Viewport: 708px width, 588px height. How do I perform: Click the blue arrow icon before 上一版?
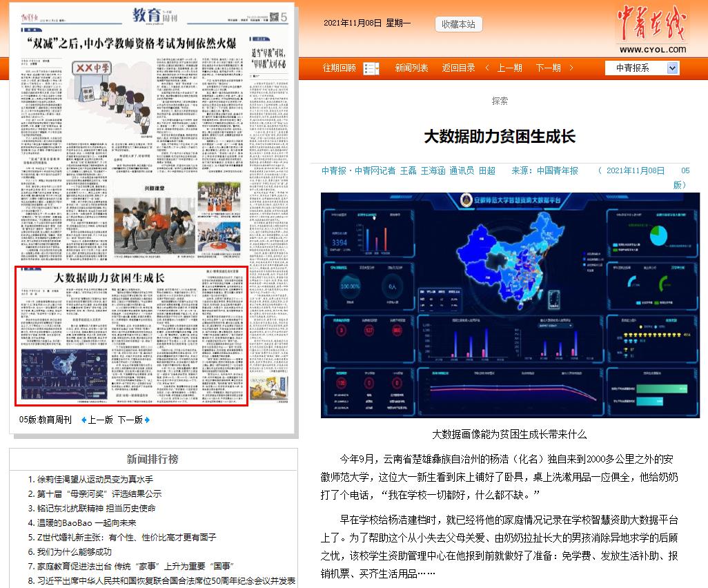point(84,420)
